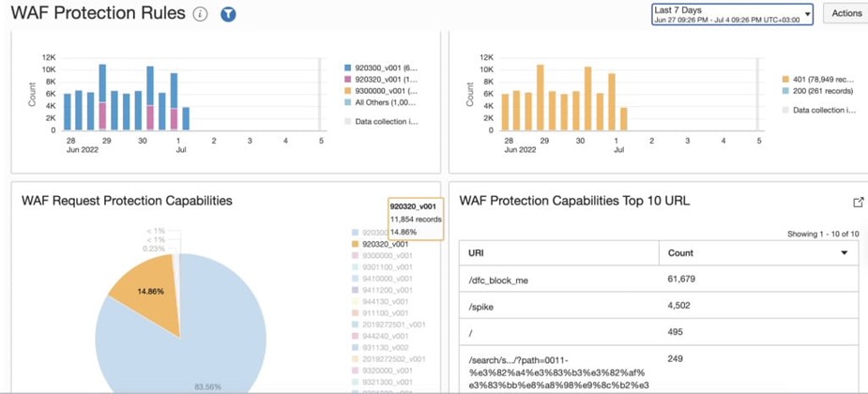The height and width of the screenshot is (394, 868).
Task: Open the blue filter funnel icon
Action: [x=228, y=15]
